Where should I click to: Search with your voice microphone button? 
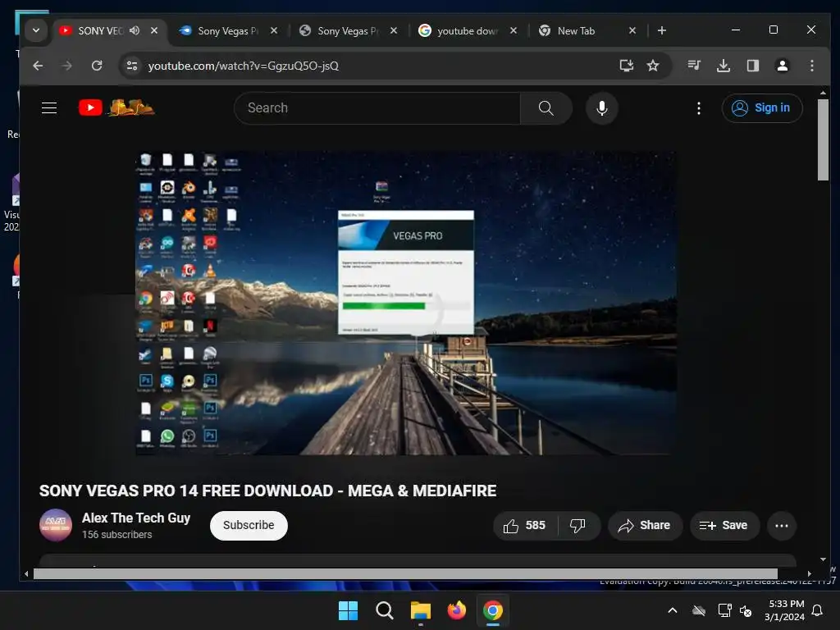pyautogui.click(x=602, y=107)
